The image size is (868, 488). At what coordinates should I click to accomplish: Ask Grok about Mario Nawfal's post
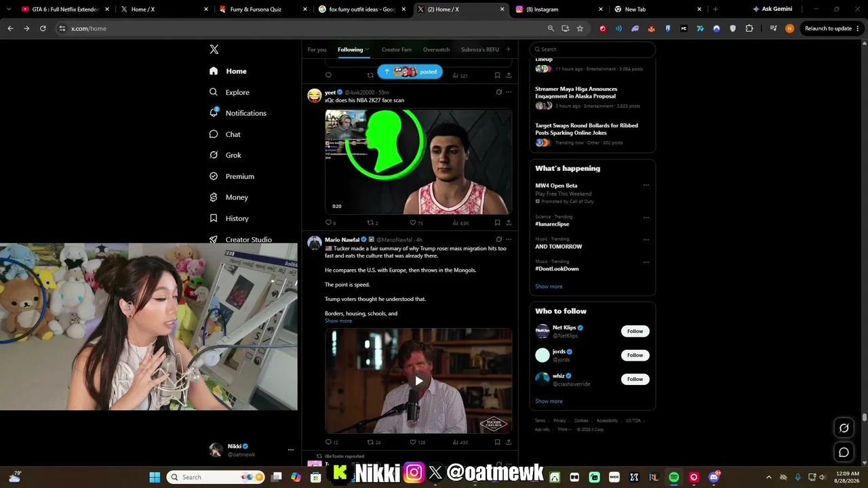click(x=498, y=239)
